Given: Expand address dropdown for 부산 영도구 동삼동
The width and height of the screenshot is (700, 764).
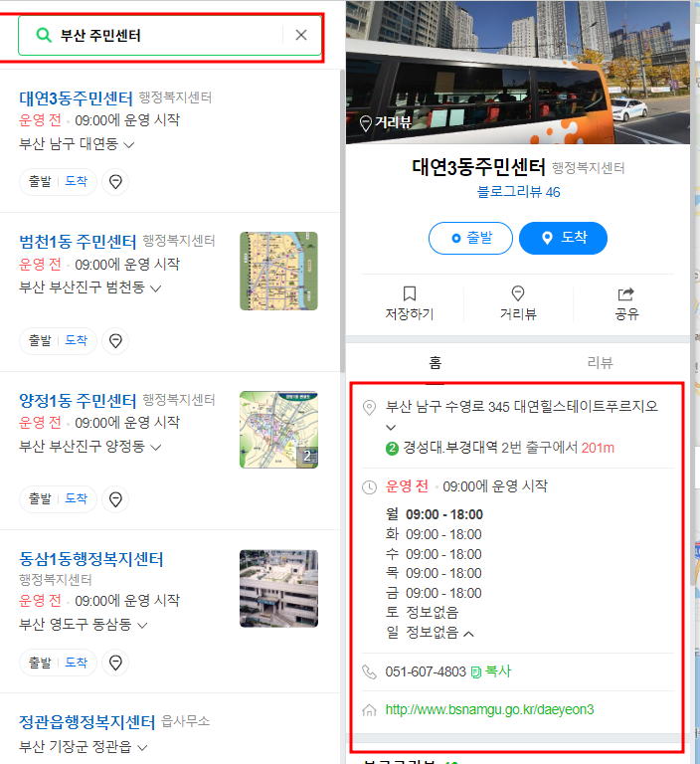Looking at the screenshot, I should 142,625.
